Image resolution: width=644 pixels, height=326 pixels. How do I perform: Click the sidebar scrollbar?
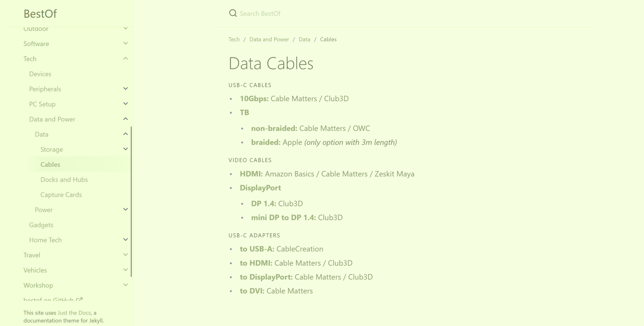click(131, 202)
